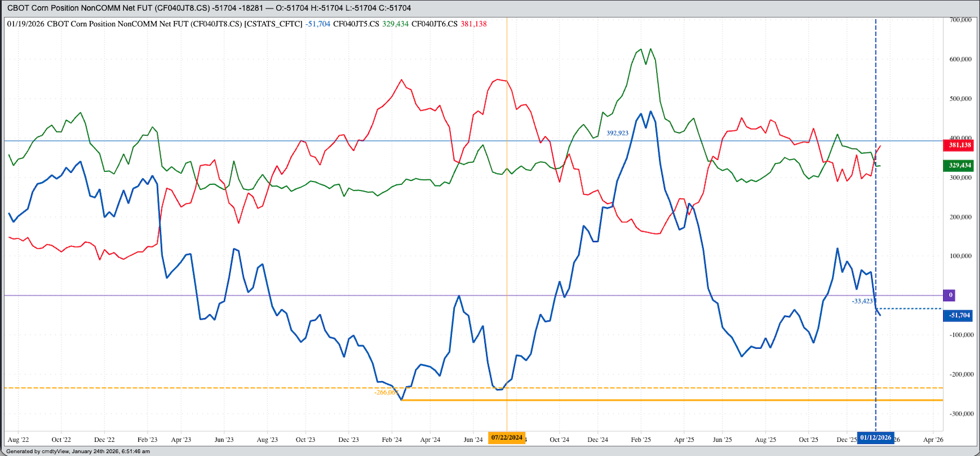Click the blue -51,704 axis value tag
Screen dimensions: 980x456
click(x=960, y=315)
